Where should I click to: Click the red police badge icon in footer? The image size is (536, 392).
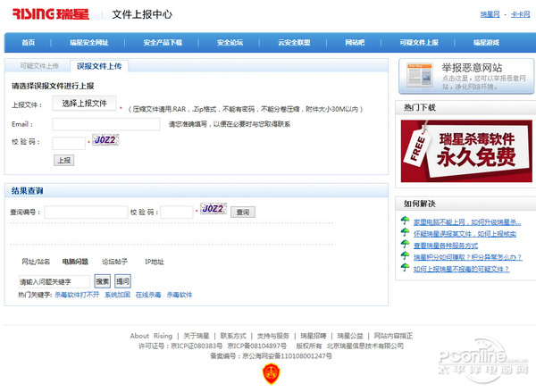tap(271, 373)
